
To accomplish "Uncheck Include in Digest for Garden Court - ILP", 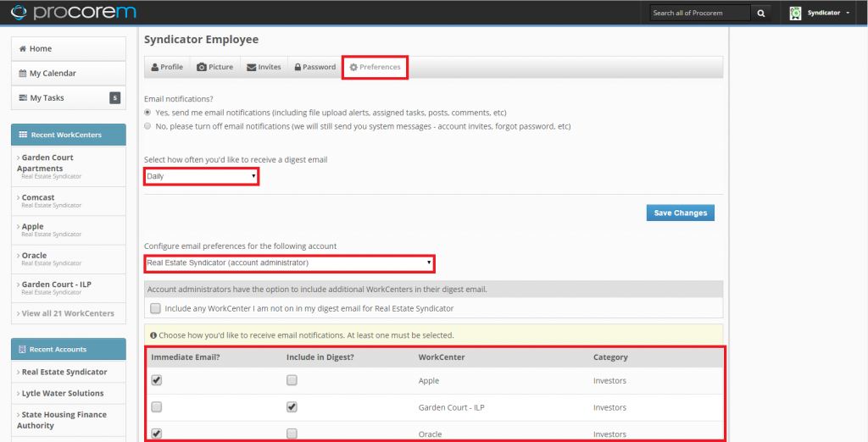I will coord(292,407).
